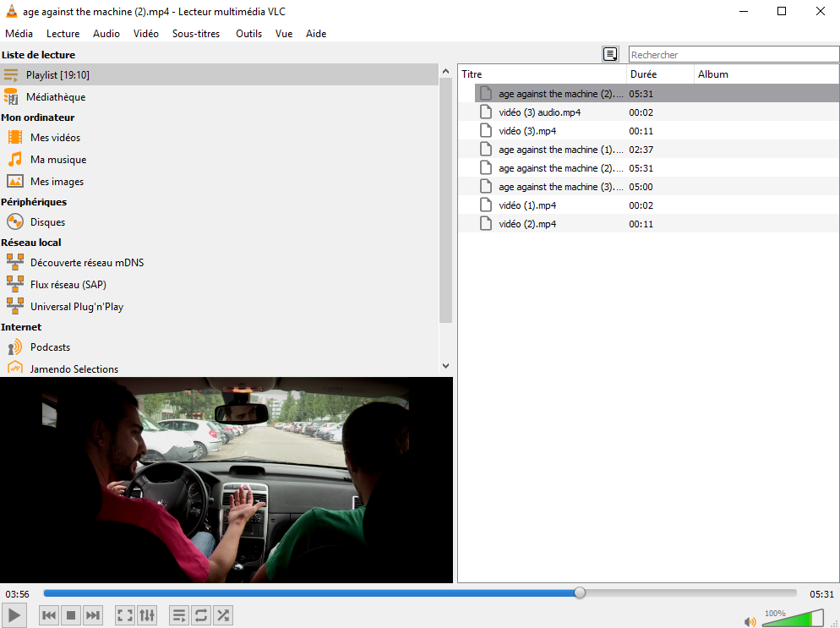
Task: Open the Média menu
Action: (x=19, y=34)
